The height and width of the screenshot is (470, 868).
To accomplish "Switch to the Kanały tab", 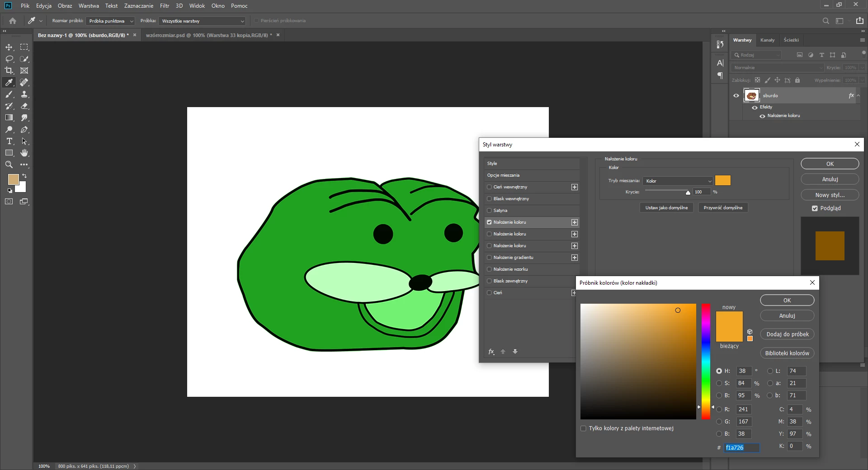I will [x=767, y=40].
